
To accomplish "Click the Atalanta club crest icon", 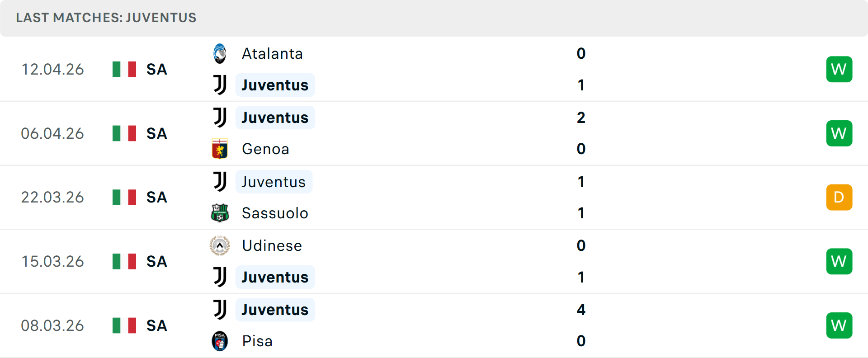I will 220,53.
